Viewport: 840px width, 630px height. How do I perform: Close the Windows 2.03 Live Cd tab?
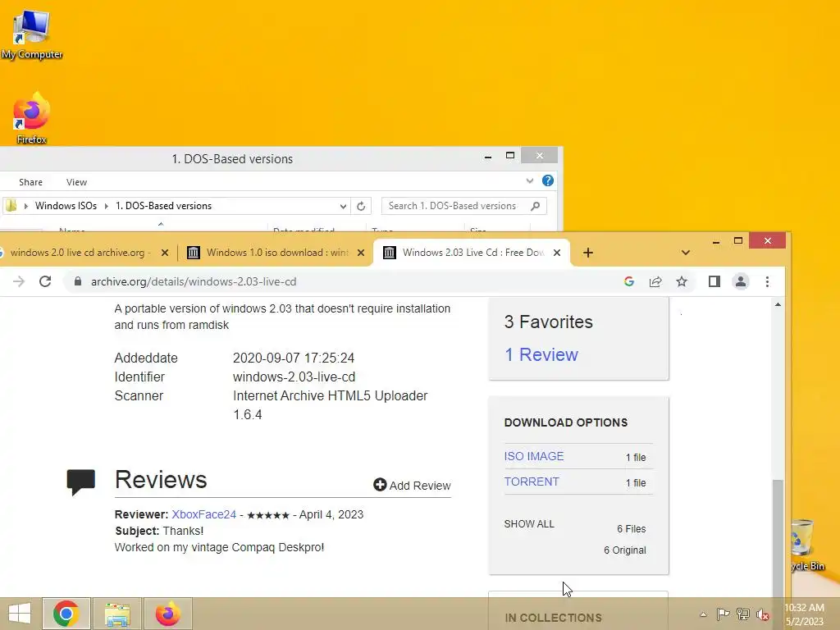[x=557, y=253]
